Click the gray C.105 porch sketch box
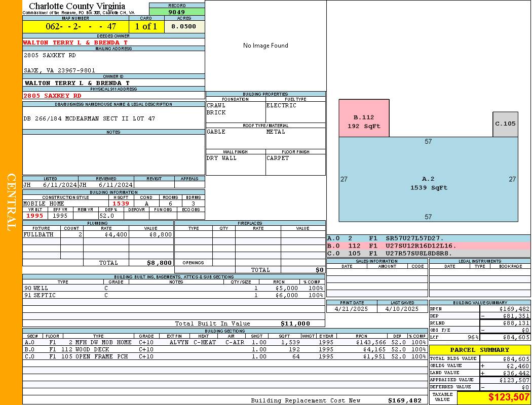This screenshot has width=532, height=405. click(x=505, y=124)
